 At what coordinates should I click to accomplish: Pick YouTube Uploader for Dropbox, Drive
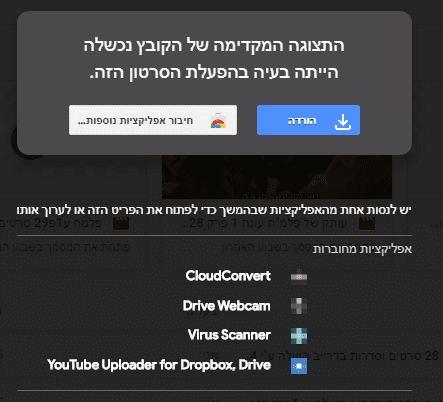[159, 365]
